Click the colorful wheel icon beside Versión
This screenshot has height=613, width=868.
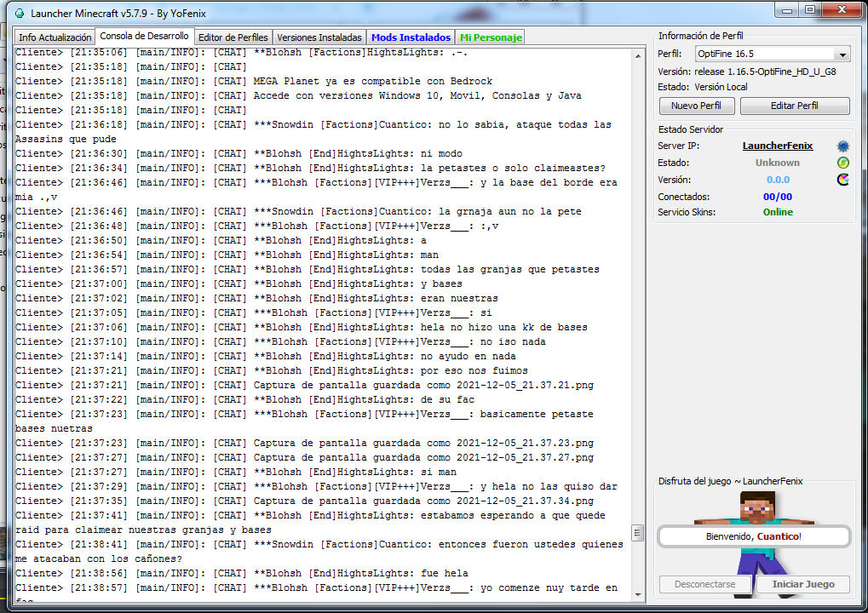point(843,180)
